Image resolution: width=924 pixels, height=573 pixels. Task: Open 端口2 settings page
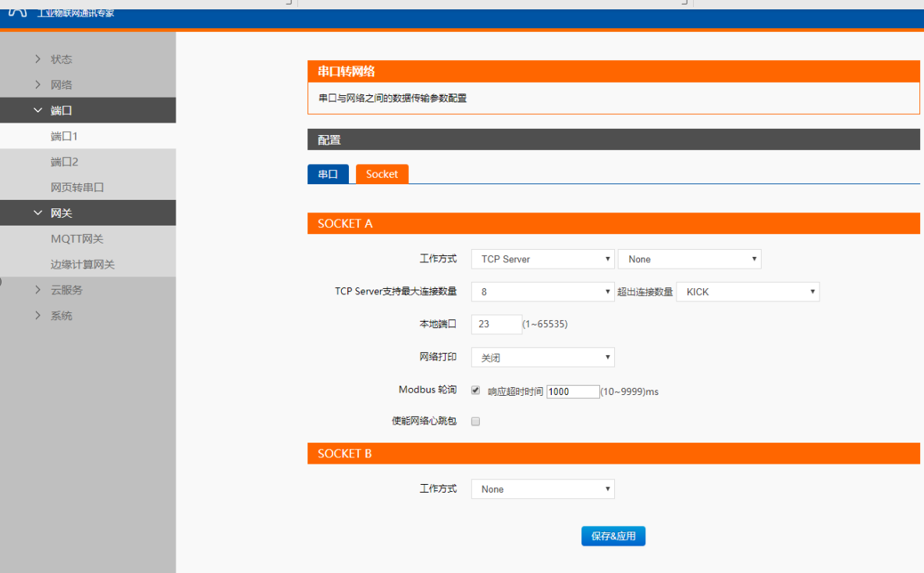pos(64,162)
